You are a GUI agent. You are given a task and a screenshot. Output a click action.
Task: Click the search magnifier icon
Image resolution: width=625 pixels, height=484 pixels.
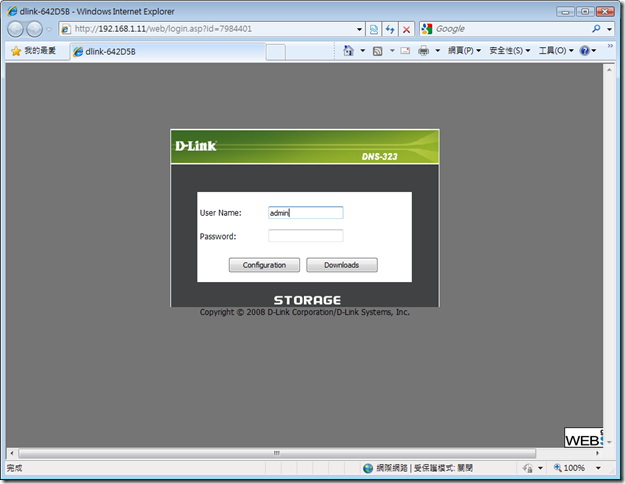point(596,29)
